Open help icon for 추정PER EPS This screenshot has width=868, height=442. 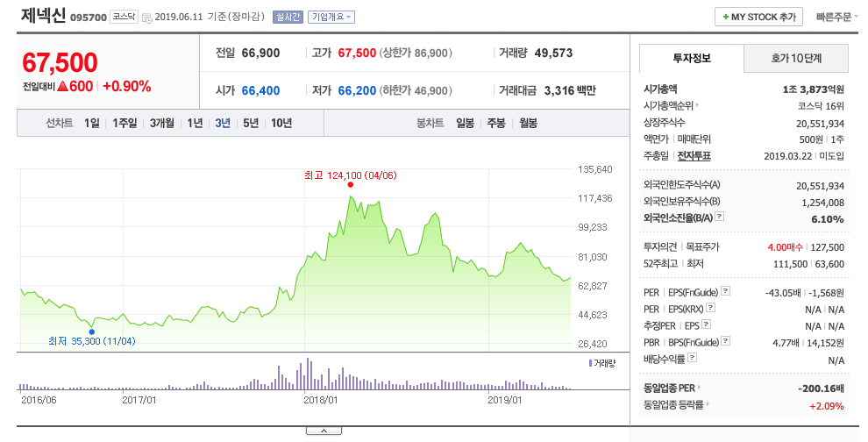707,324
